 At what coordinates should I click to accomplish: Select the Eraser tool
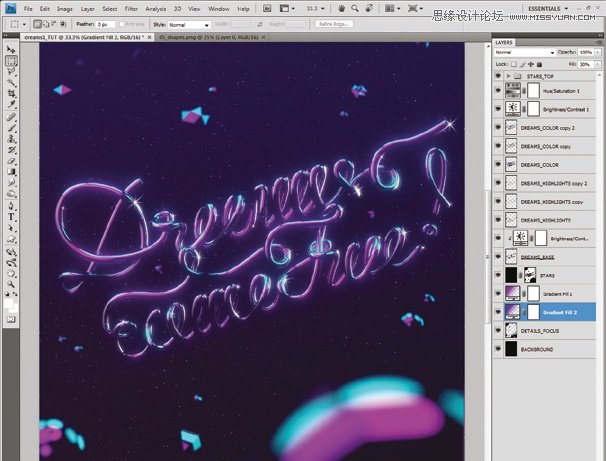tap(11, 161)
